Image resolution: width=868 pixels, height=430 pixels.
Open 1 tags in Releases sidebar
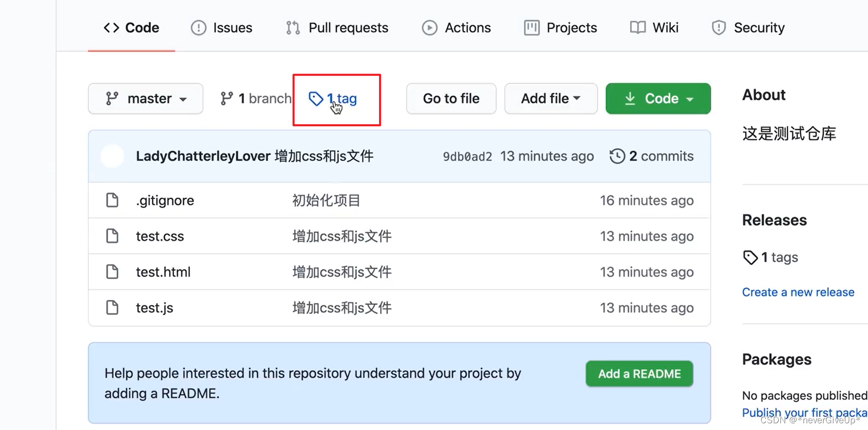pos(770,257)
